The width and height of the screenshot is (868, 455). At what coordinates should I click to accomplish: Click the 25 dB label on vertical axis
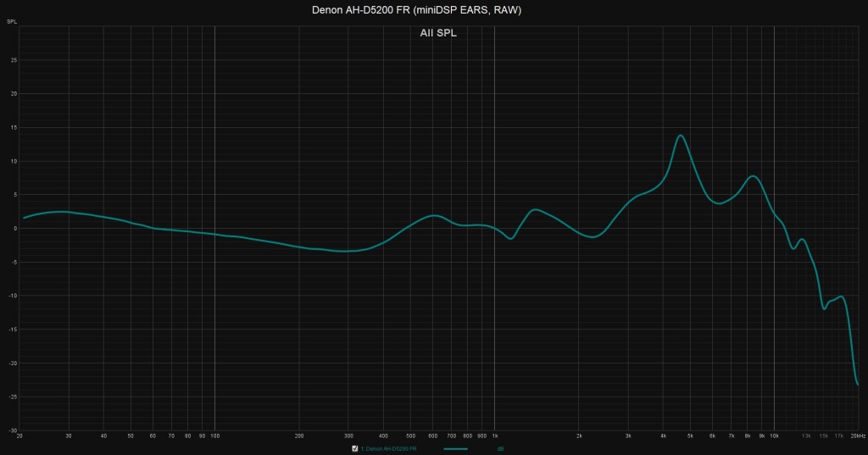pos(14,60)
